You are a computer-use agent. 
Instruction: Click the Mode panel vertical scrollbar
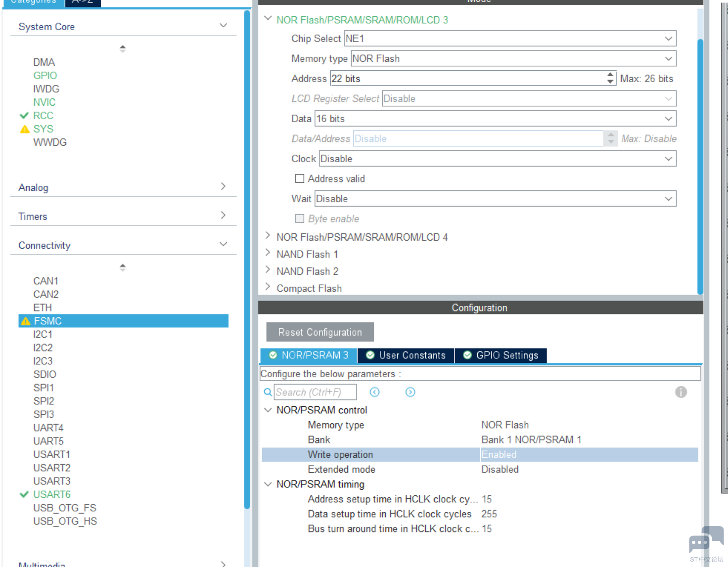[700, 166]
